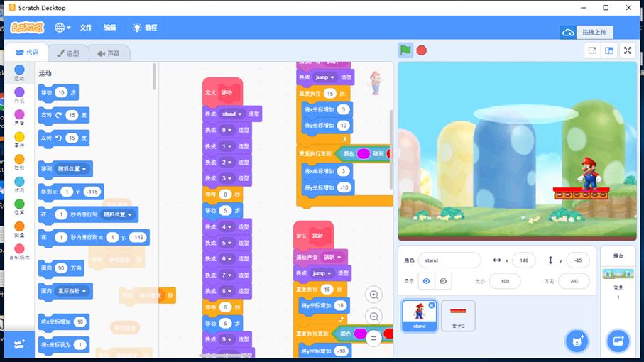Switch to the 声音 (Sounds) tab
Image resolution: width=644 pixels, height=362 pixels.
[109, 53]
